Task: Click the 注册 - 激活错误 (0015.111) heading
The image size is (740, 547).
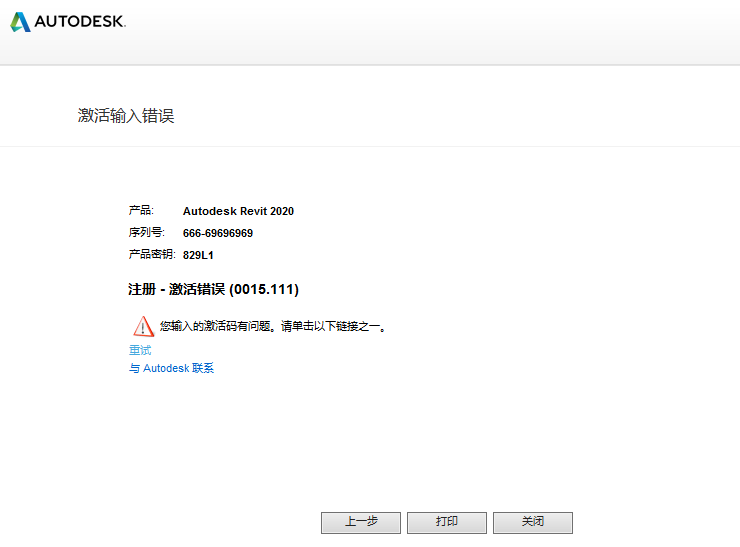Action: click(213, 289)
